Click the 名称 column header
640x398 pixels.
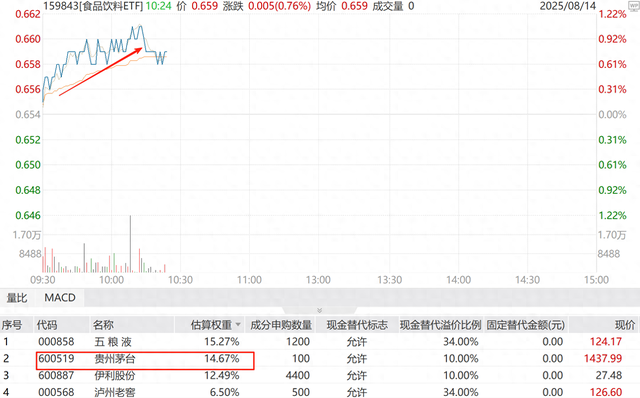[x=103, y=325]
